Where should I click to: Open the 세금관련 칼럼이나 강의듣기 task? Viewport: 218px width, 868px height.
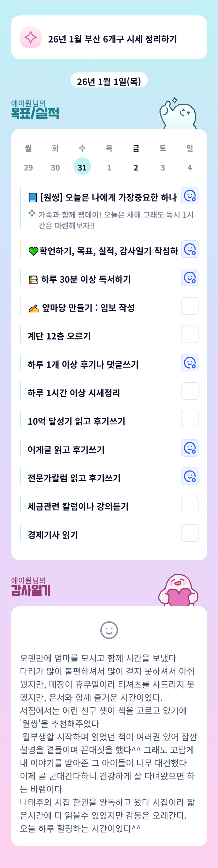(78, 506)
